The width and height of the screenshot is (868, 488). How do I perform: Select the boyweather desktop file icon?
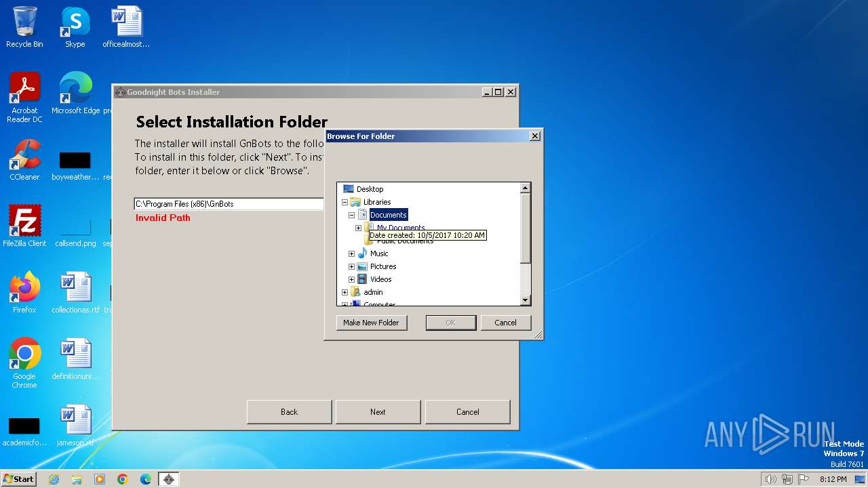(75, 166)
